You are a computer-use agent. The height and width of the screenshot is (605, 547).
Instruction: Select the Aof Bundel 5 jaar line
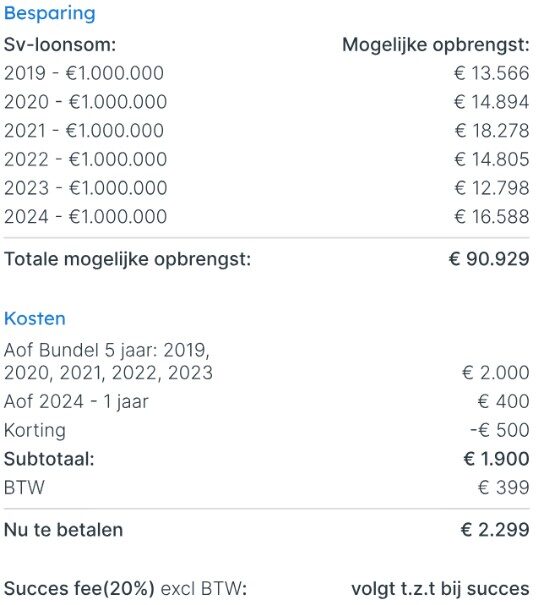coord(267,362)
